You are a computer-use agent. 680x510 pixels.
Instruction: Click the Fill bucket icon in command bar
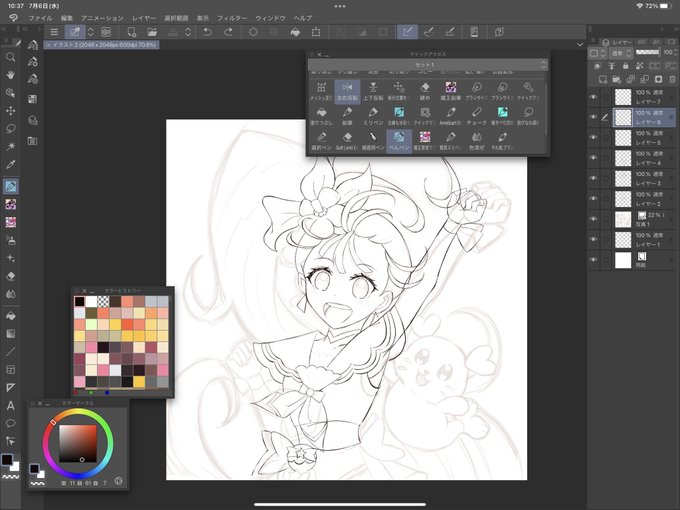295,32
